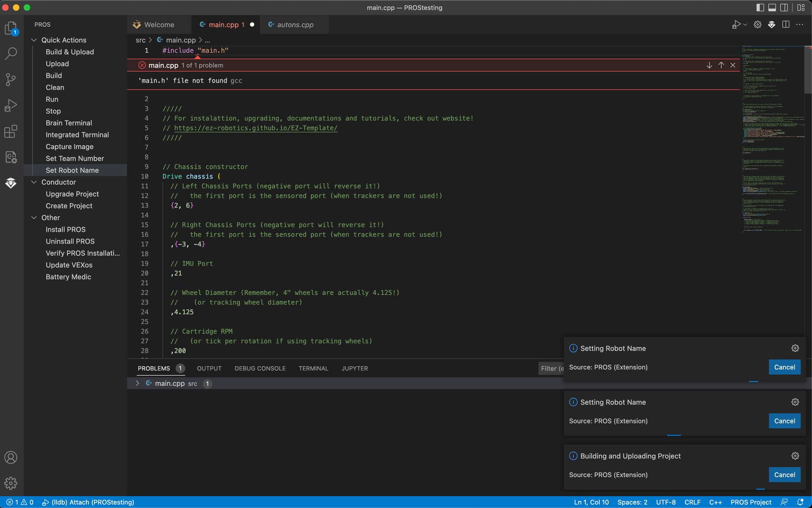Open the JUPYTER panel tab
Image resolution: width=812 pixels, height=508 pixels.
354,369
